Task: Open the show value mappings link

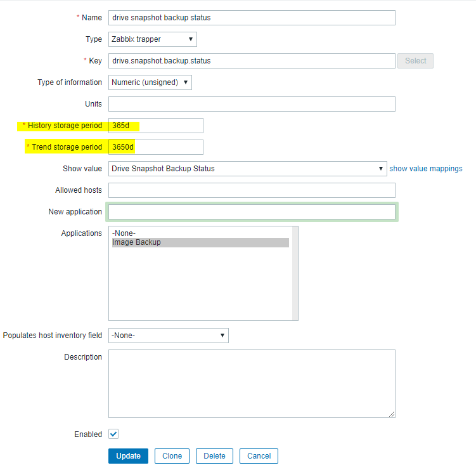Action: [x=426, y=169]
